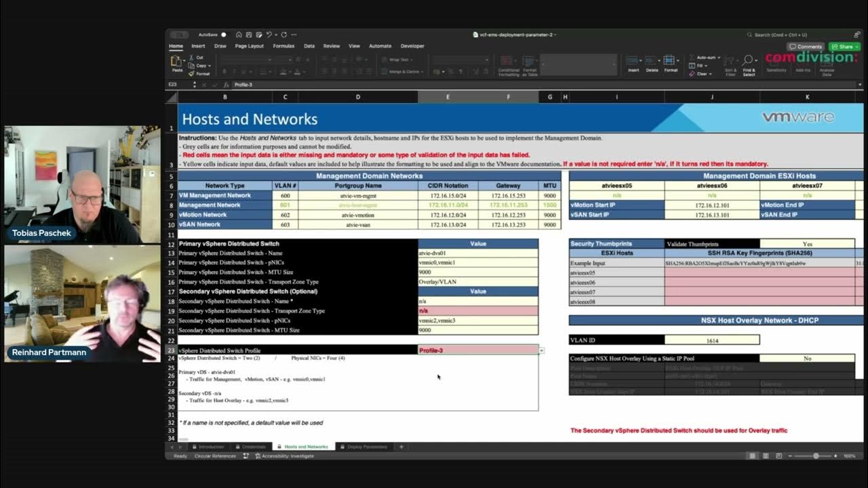Screen dimensions: 868x488
Task: Switch to the Deploy Parameters sheet tab
Action: (367, 447)
